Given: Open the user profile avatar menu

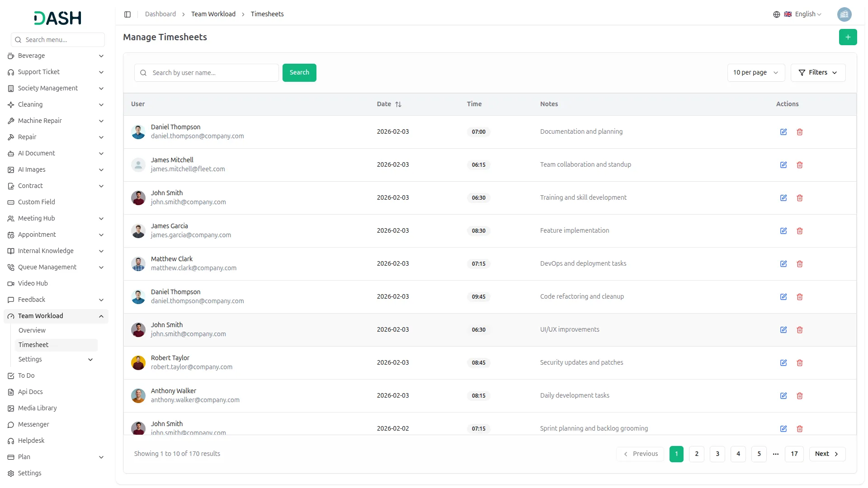Looking at the screenshot, I should (x=844, y=14).
